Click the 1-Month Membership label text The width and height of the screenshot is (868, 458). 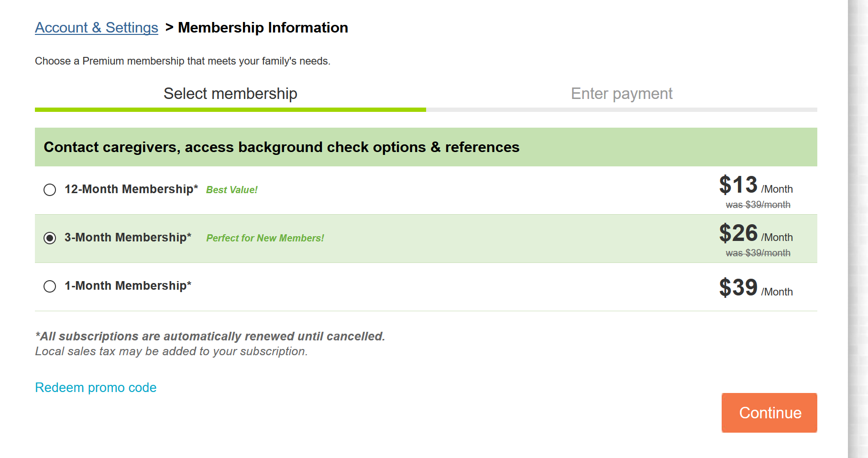click(128, 286)
